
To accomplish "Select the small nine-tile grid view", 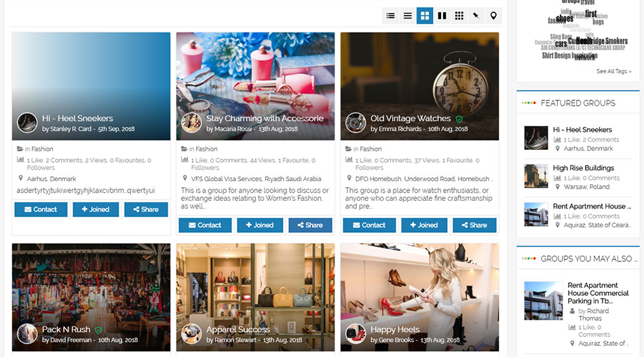I will tap(459, 16).
